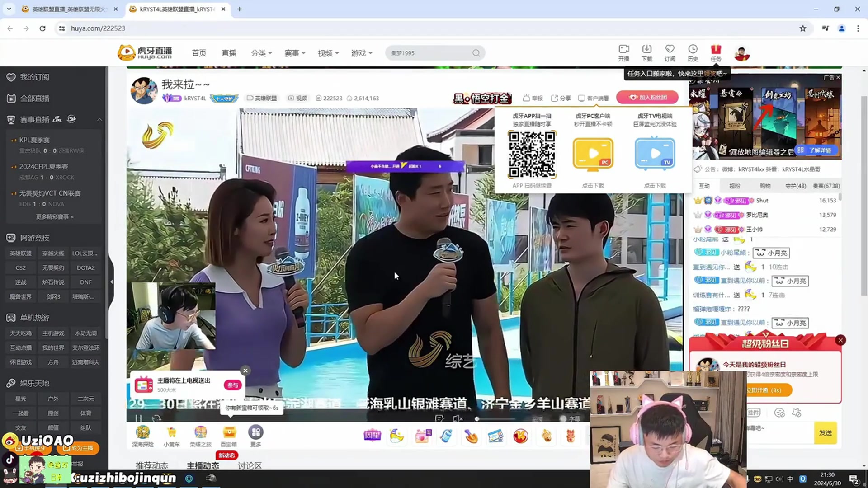Viewport: 868px width, 488px height.
Task: Pause the live stream video
Action: (x=139, y=418)
